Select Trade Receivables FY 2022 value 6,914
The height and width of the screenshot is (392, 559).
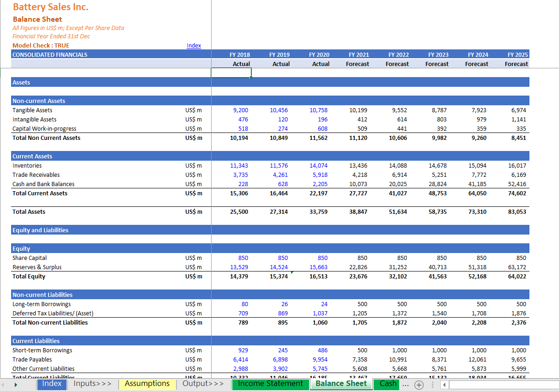399,175
